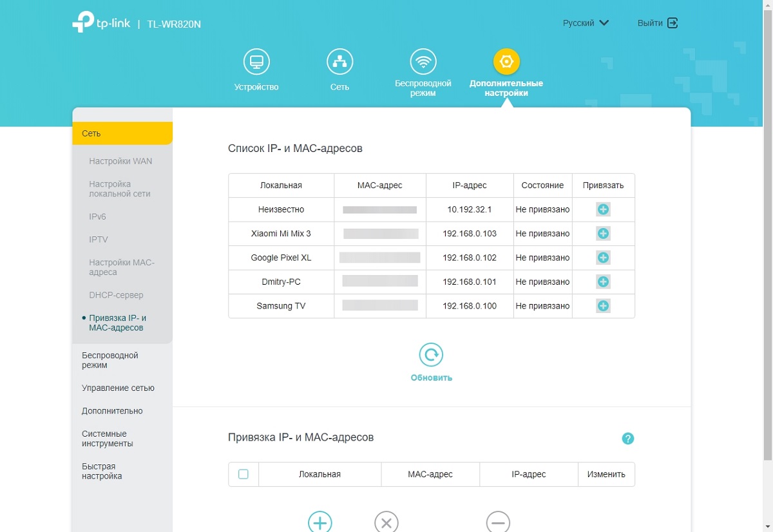Click the Привязать column header
The image size is (773, 532).
[x=603, y=185]
